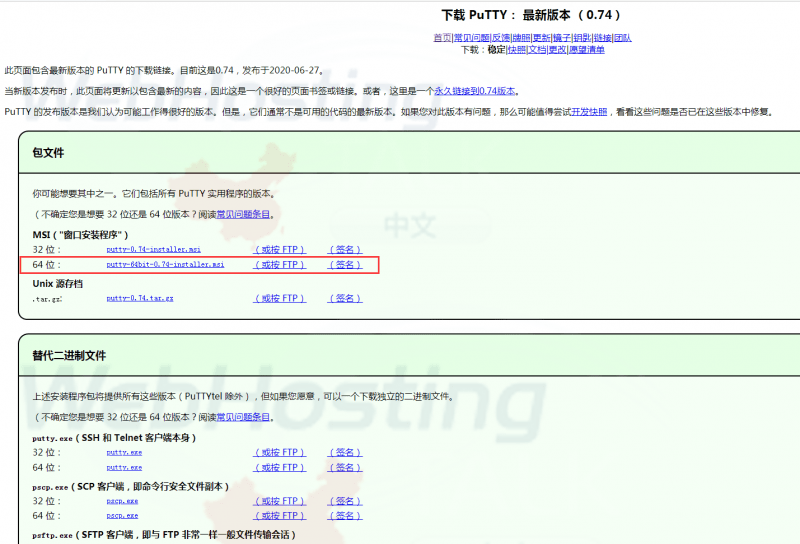The height and width of the screenshot is (544, 800).
Task: Open the 钥匙 keys link
Action: (582, 38)
